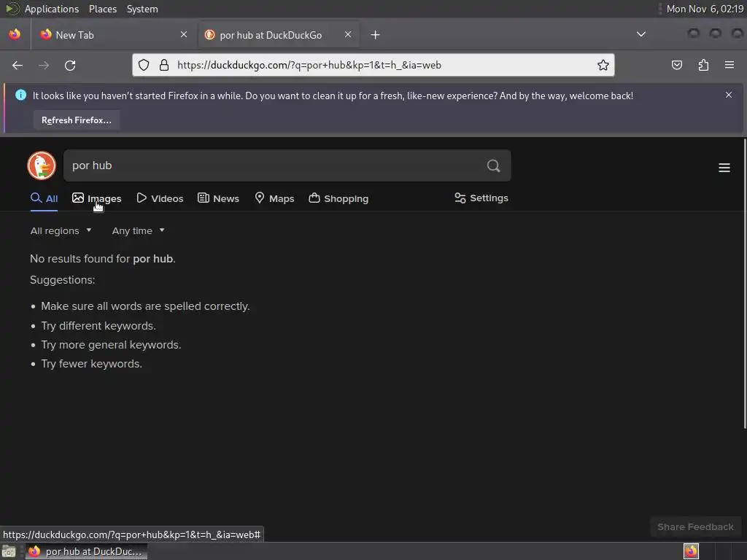Open the Any time dropdown

click(138, 231)
